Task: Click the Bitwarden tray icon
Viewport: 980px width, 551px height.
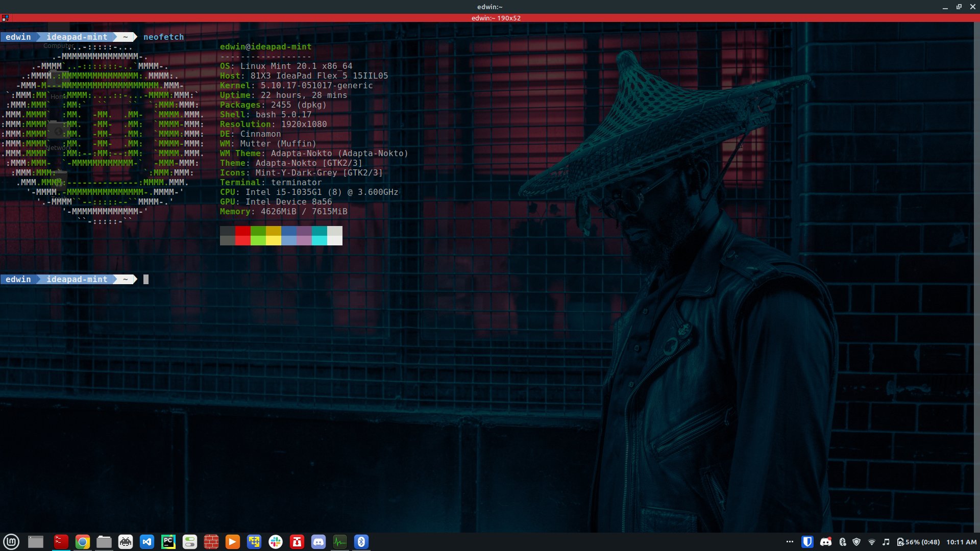Action: 807,542
